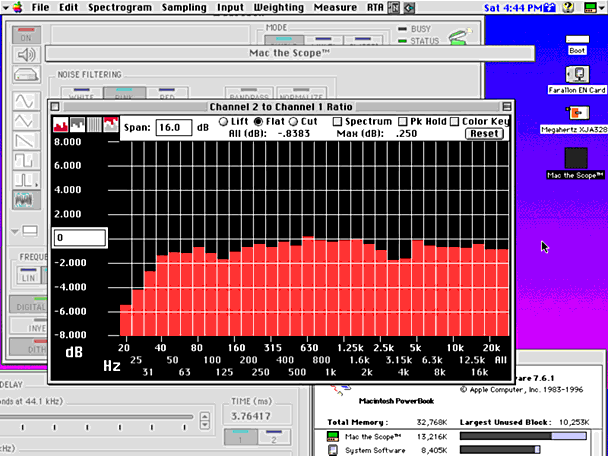Select the sine wave generator icon
608x456 pixels.
(26, 102)
